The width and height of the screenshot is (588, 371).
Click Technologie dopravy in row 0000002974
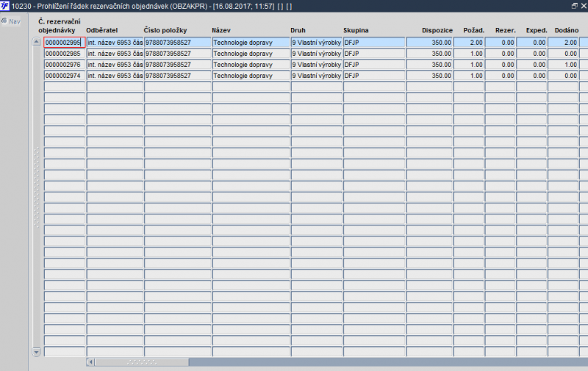tap(251, 76)
